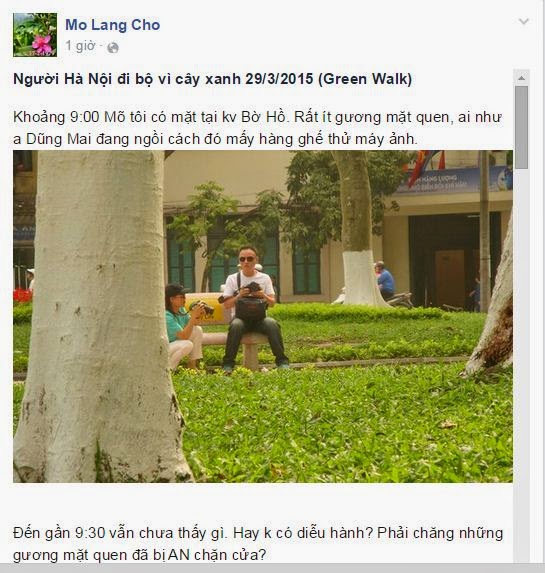Visit the Mo Lang Cho profile link
The width and height of the screenshot is (545, 573).
[x=113, y=25]
